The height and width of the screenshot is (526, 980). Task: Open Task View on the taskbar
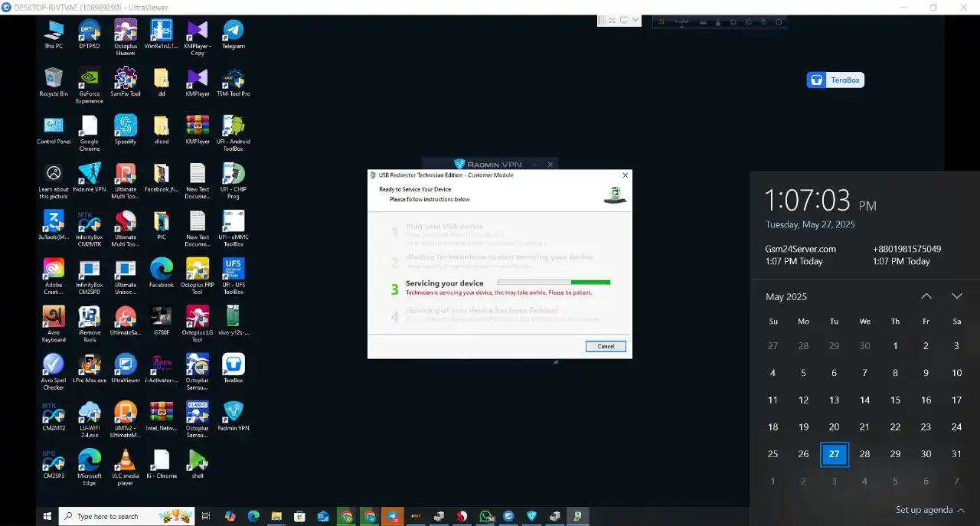tap(206, 516)
